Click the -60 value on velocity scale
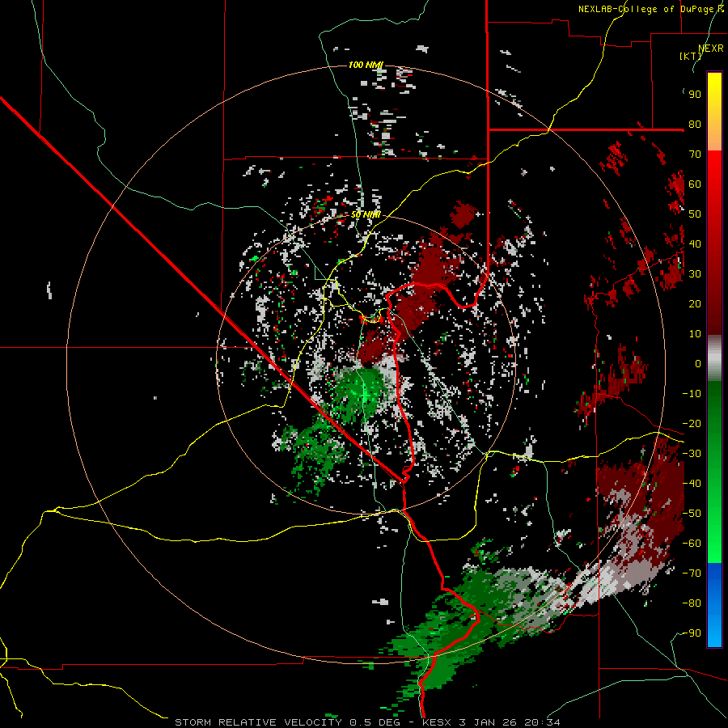 [692, 544]
